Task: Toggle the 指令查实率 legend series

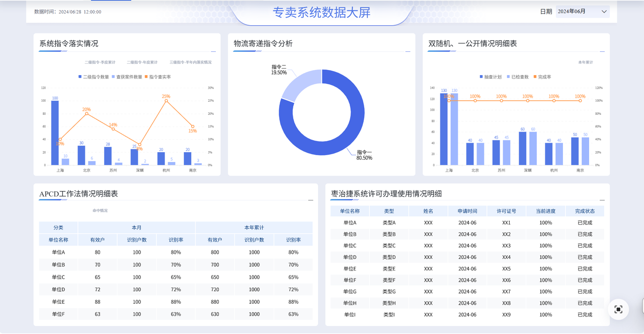Action: tap(157, 77)
